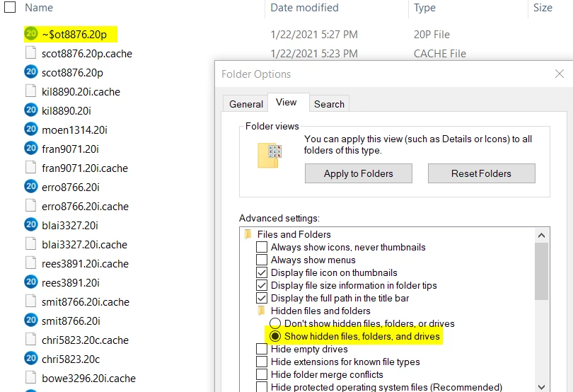Screen dimensions: 573x392
Task: Select the file name moen1314.20i
Action: pyautogui.click(x=74, y=129)
